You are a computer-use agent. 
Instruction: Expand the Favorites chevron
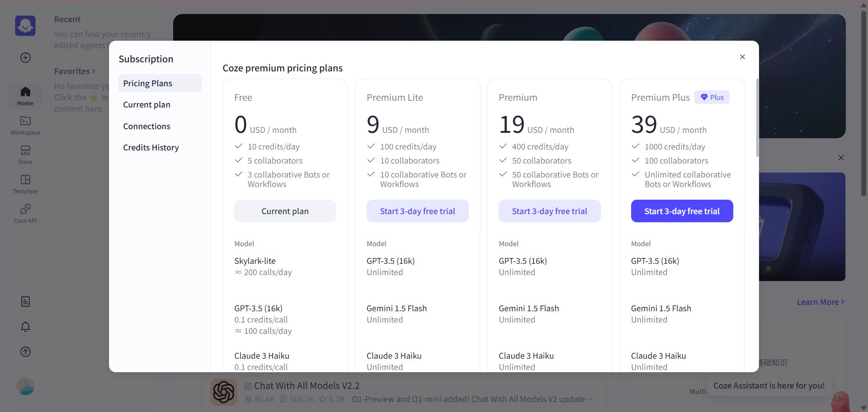coord(94,71)
